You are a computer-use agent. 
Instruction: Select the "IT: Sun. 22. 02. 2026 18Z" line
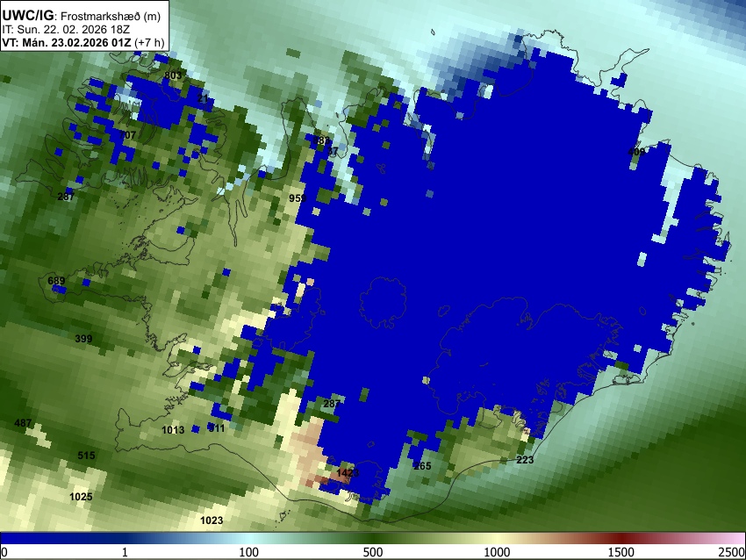[x=66, y=30]
